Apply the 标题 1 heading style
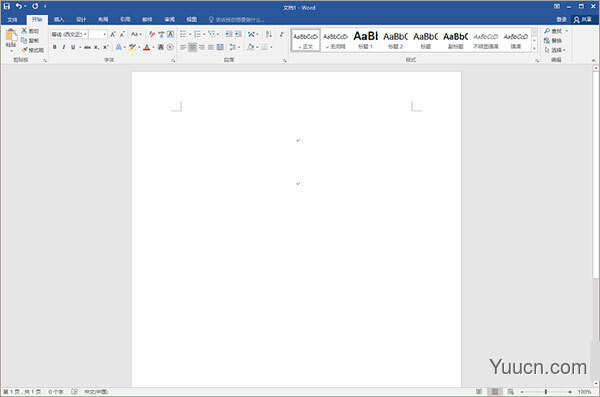 pyautogui.click(x=365, y=40)
